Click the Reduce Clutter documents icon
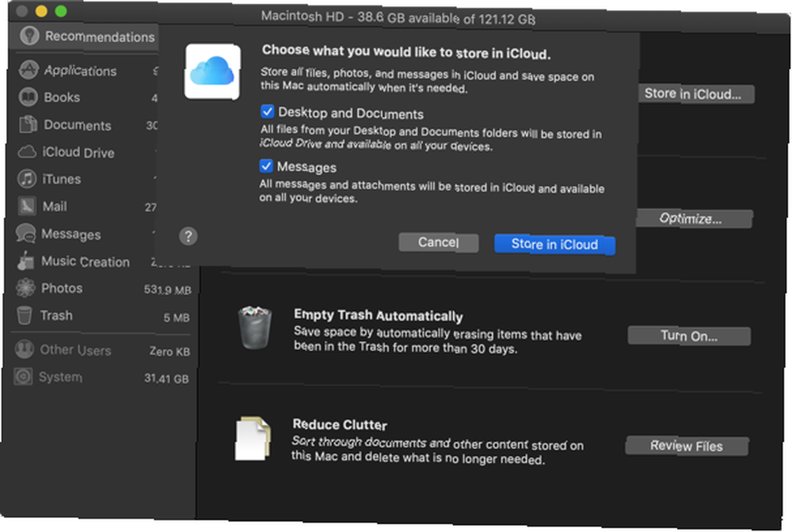This screenshot has width=792, height=532. coord(253,438)
